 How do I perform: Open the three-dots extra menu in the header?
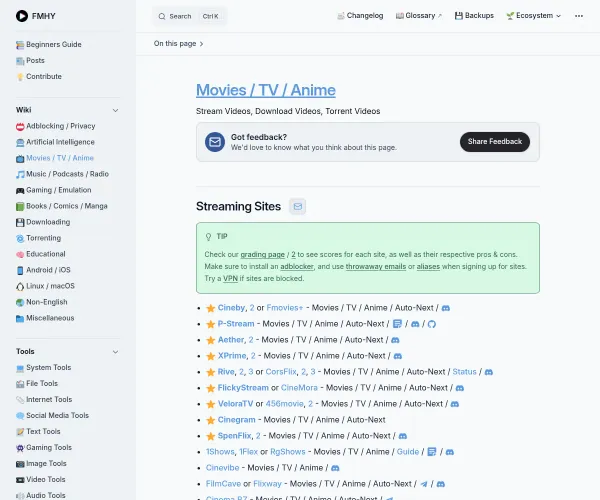point(579,16)
